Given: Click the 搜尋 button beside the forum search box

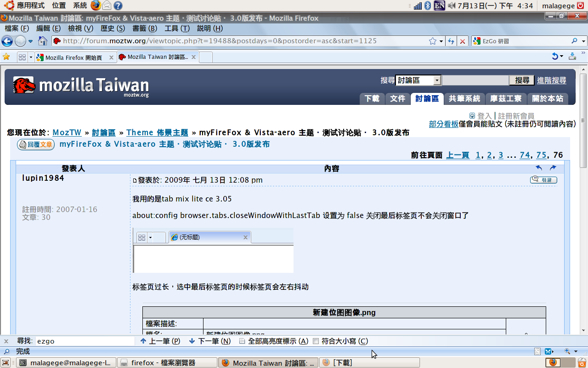Looking at the screenshot, I should pyautogui.click(x=522, y=80).
